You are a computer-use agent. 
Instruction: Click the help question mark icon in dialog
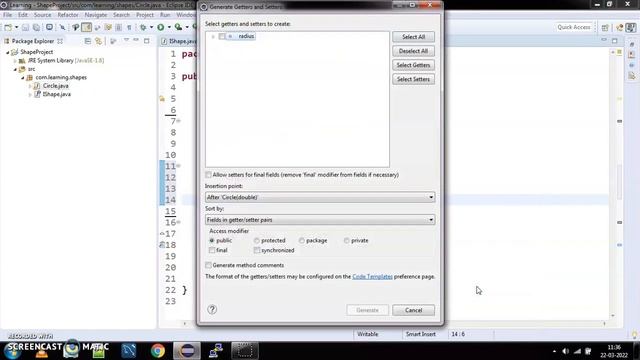pyautogui.click(x=212, y=309)
